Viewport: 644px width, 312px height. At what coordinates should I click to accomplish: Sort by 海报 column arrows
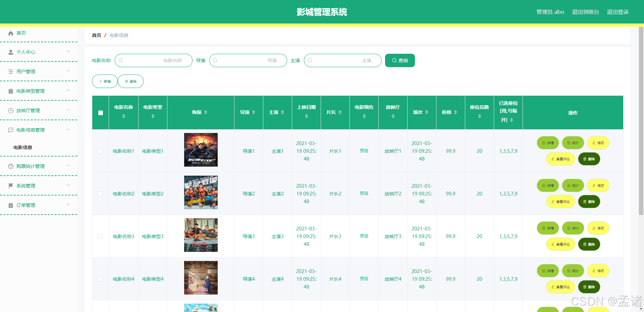pos(206,112)
